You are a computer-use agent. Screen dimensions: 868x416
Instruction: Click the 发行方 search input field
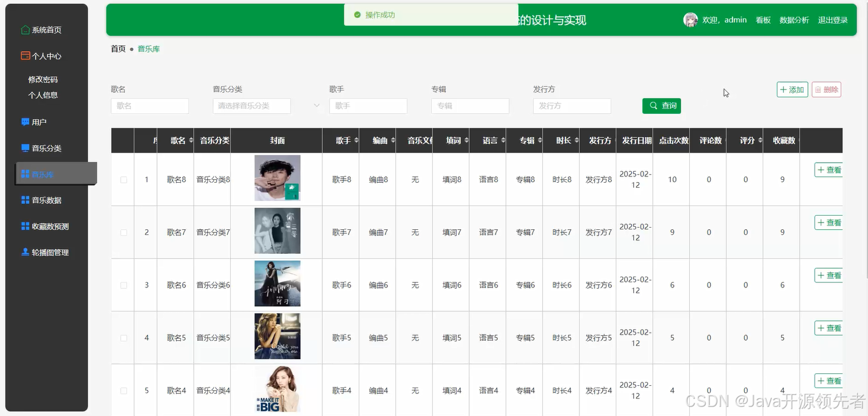(572, 106)
